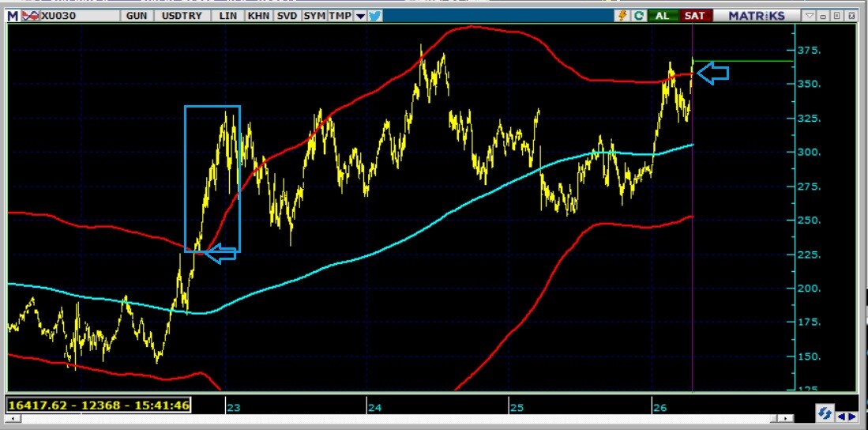Select the TMP toolbar item
Screen dimensions: 868x430
340,16
